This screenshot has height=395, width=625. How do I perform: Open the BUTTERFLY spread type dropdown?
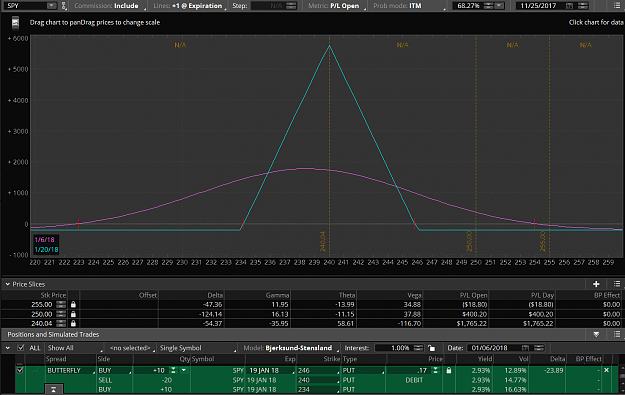click(70, 370)
